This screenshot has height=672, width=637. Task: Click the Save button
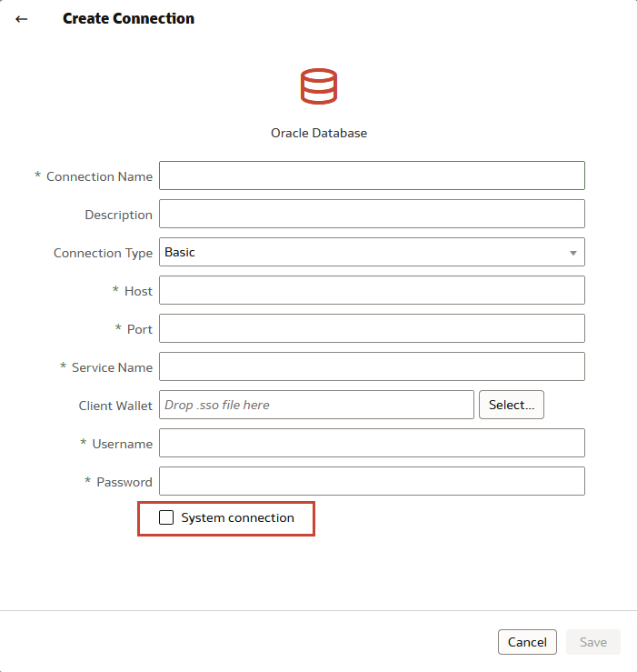tap(593, 642)
